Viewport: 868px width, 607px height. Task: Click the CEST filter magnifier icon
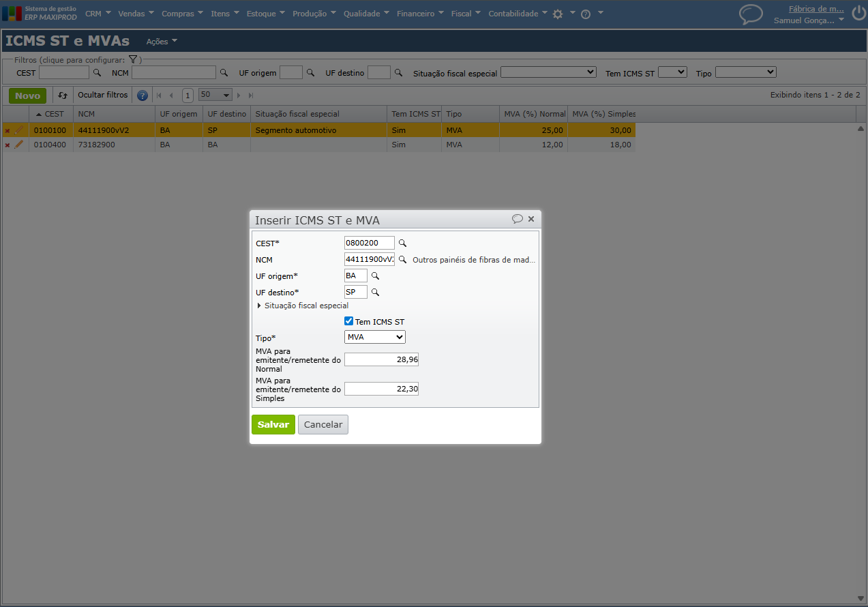[97, 72]
